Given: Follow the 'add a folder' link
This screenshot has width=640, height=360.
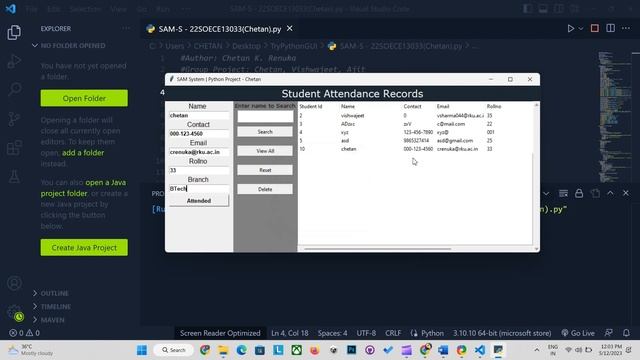Looking at the screenshot, I should coord(83,153).
